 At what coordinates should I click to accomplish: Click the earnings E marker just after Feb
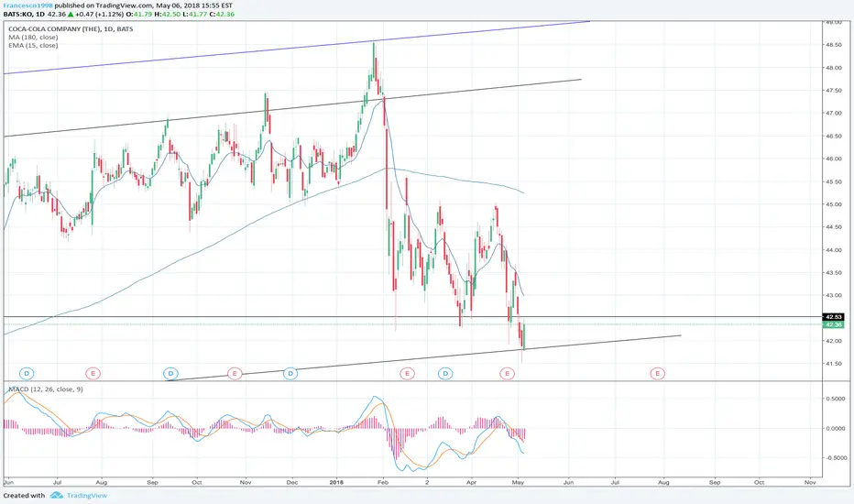407,373
